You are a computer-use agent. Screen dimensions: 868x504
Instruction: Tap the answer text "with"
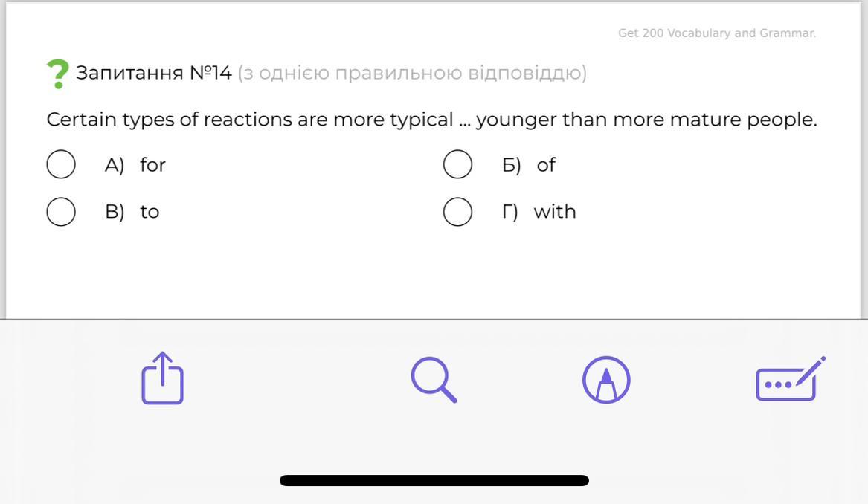[555, 212]
